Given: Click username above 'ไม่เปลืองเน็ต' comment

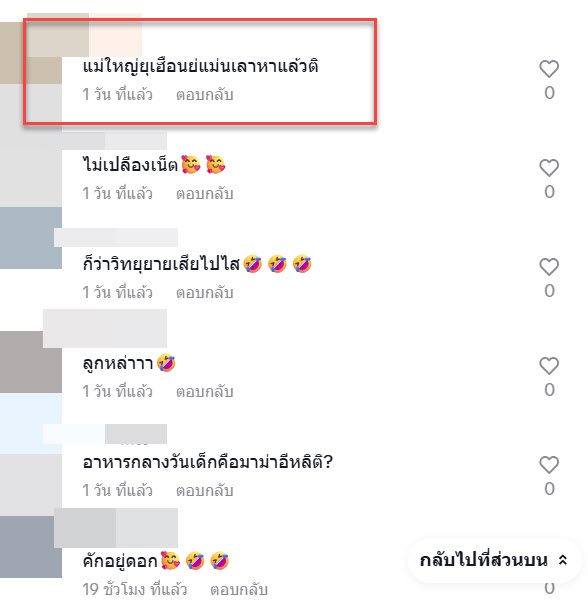Looking at the screenshot, I should 114,141.
